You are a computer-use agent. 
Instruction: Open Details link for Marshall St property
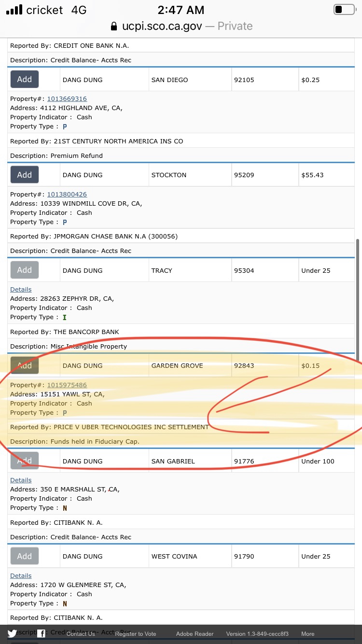[x=21, y=480]
